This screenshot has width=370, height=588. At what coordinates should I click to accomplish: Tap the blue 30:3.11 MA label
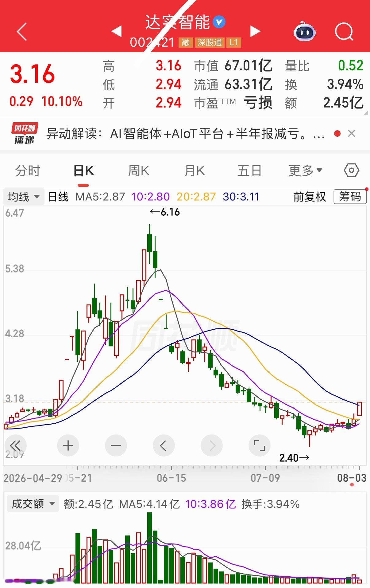click(x=241, y=197)
